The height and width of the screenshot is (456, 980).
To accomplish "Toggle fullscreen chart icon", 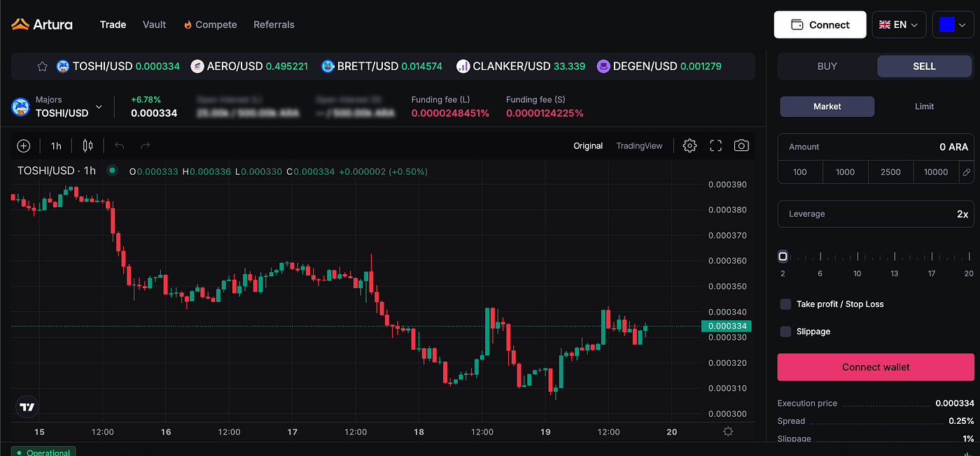I will point(715,145).
